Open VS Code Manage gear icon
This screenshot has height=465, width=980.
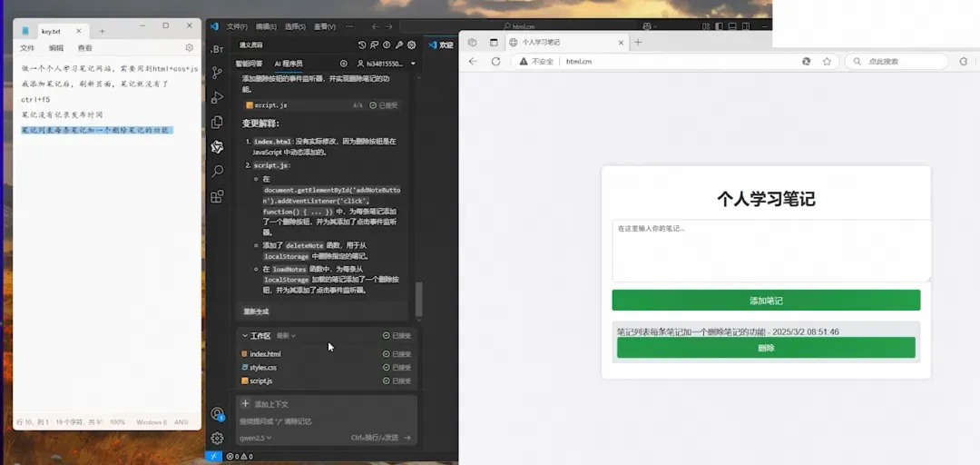(217, 438)
